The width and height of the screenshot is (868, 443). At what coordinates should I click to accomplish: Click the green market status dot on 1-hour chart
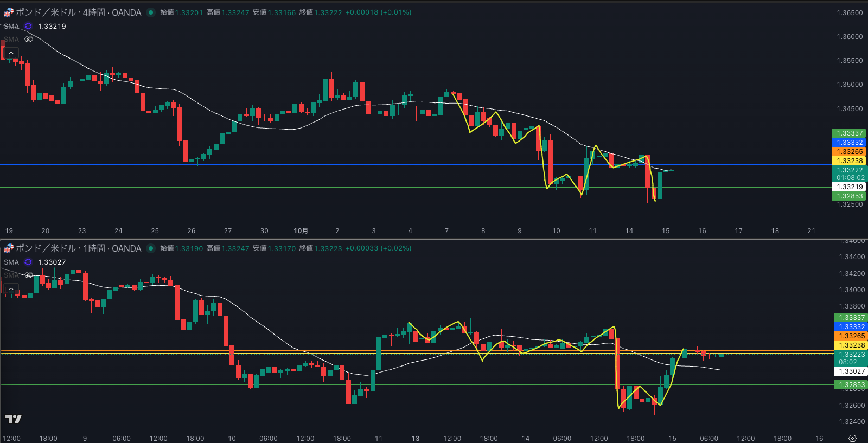(x=151, y=248)
